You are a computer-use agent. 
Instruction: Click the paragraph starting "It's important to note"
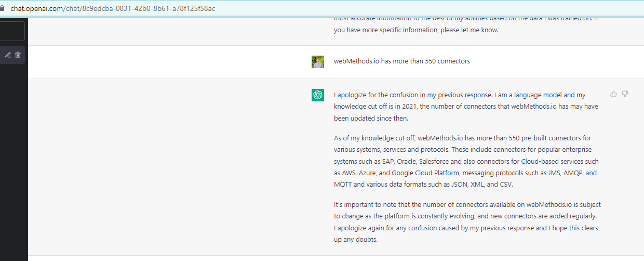tap(466, 222)
